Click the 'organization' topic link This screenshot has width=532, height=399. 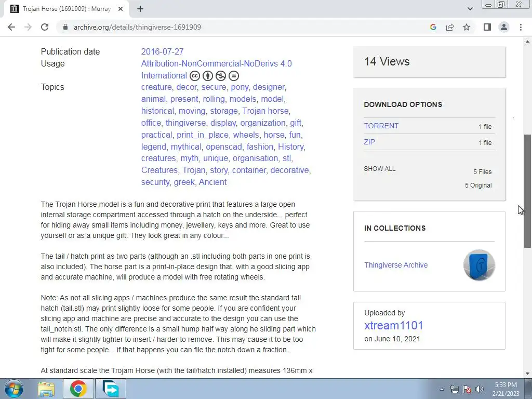tap(263, 123)
